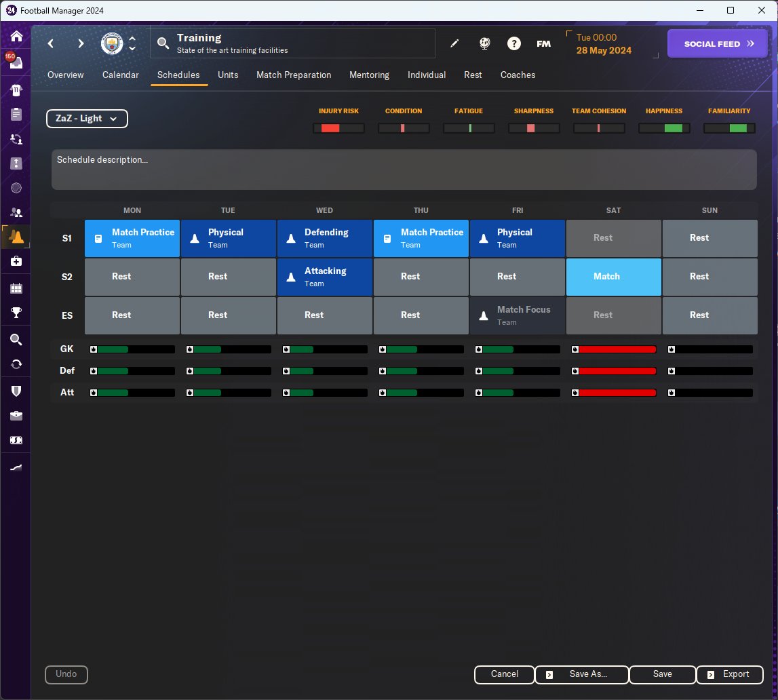Image resolution: width=778 pixels, height=700 pixels.
Task: Change Wednesday S2 Attacking session
Action: click(324, 277)
